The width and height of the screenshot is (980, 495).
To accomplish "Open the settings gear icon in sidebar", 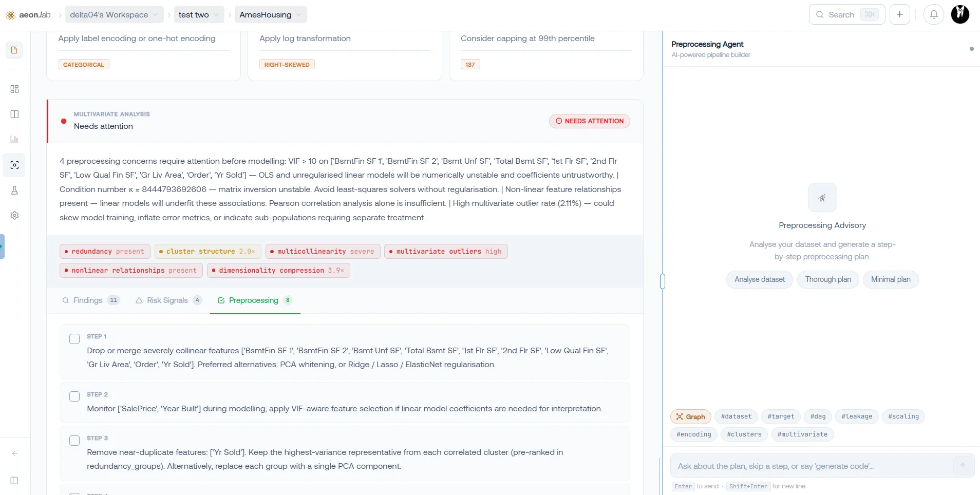I will [x=14, y=216].
